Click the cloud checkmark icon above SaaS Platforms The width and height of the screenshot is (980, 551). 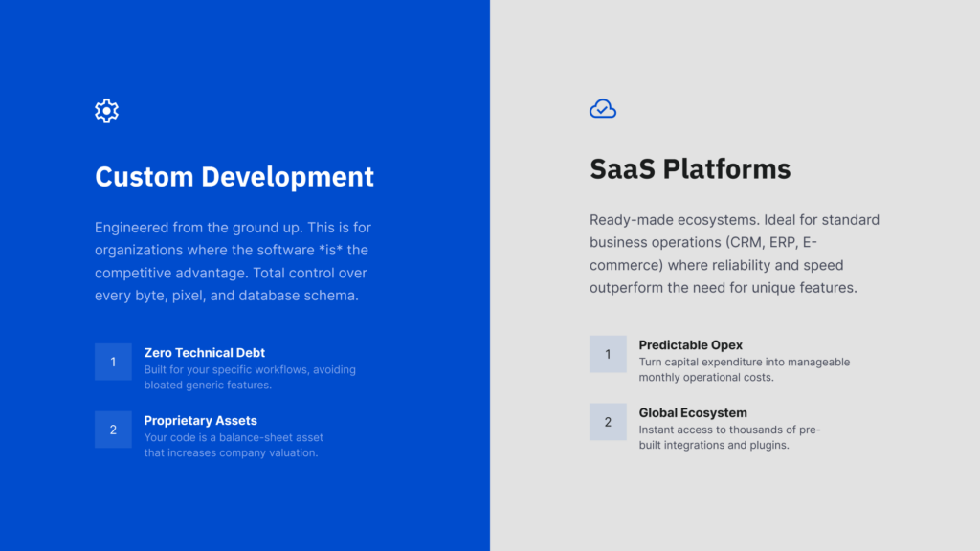[x=602, y=109]
